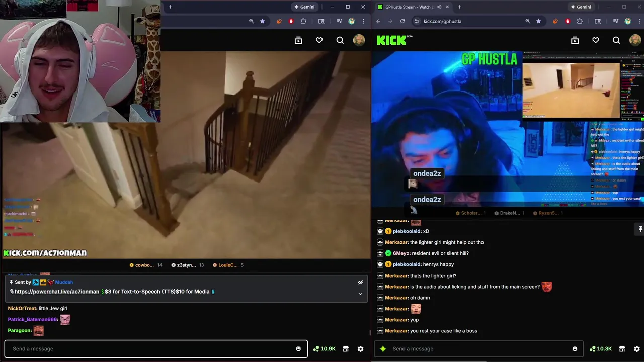Click zoom magnifier in right address bar

pyautogui.click(x=528, y=21)
